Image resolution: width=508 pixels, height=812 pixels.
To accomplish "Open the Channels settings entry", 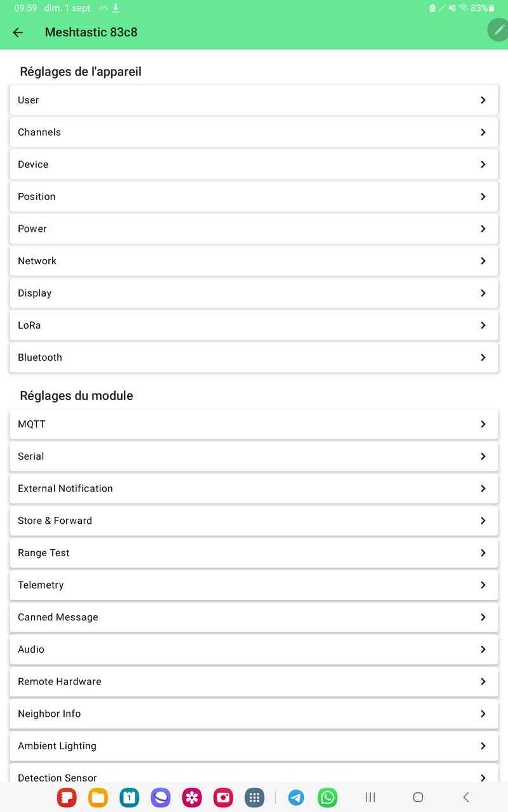I will (254, 132).
